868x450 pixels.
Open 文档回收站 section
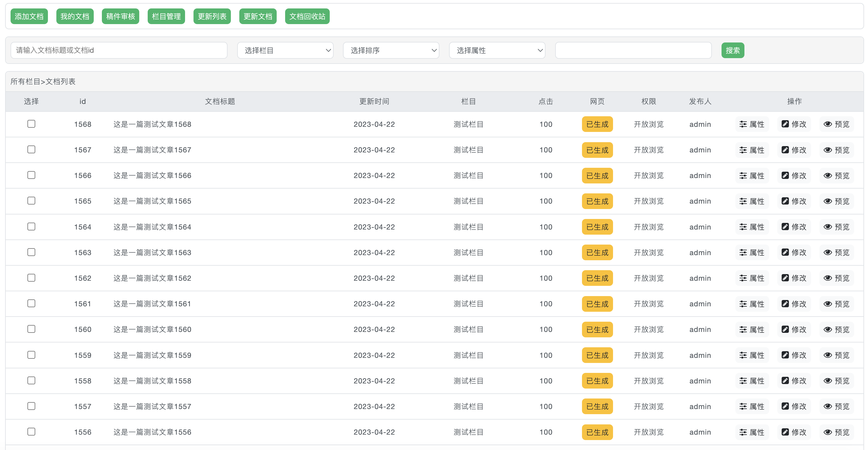tap(307, 17)
